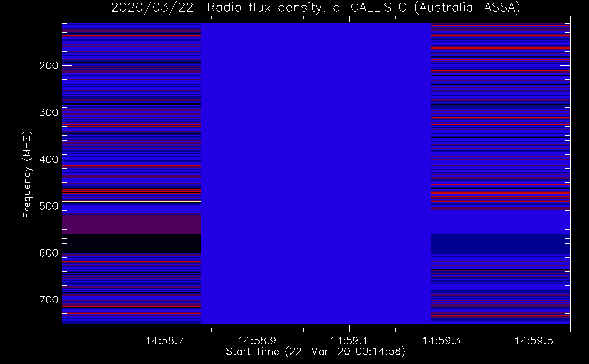
Task: Select the 600 frequency tick label
Action: pos(49,253)
